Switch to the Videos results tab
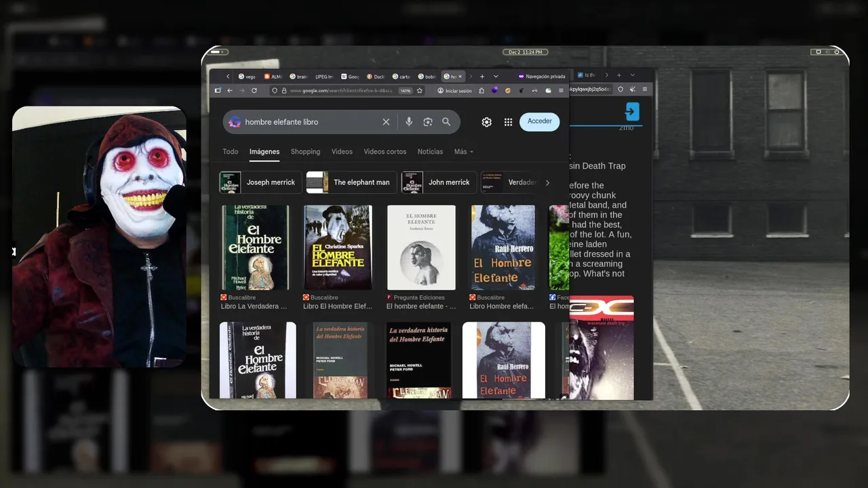The image size is (868, 488). [x=342, y=152]
